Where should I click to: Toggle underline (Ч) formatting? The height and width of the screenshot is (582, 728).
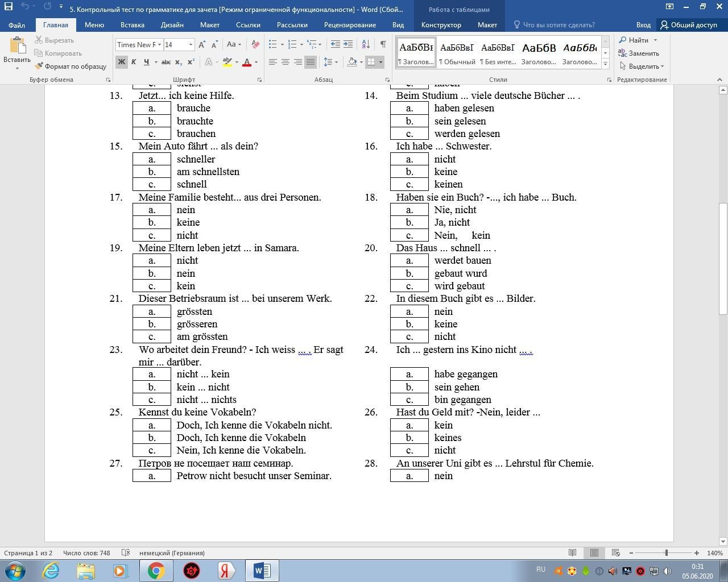147,62
